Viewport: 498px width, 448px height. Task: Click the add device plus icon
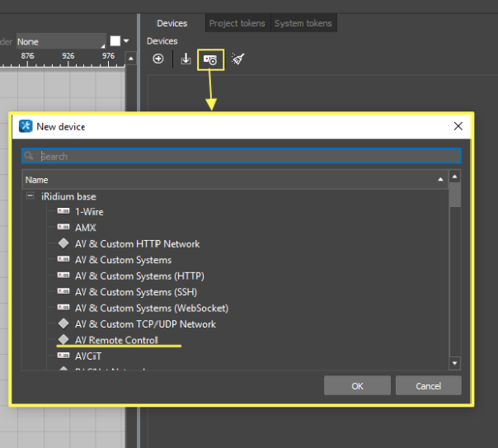pos(158,59)
